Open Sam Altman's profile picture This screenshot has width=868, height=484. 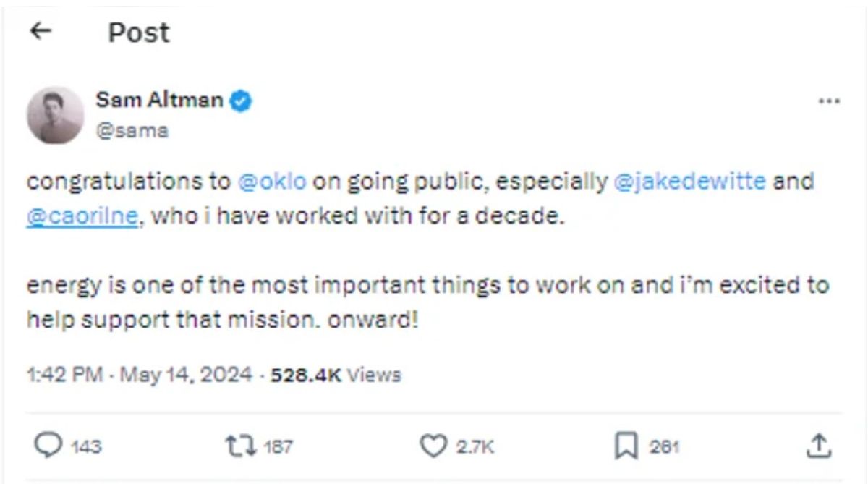click(x=55, y=115)
